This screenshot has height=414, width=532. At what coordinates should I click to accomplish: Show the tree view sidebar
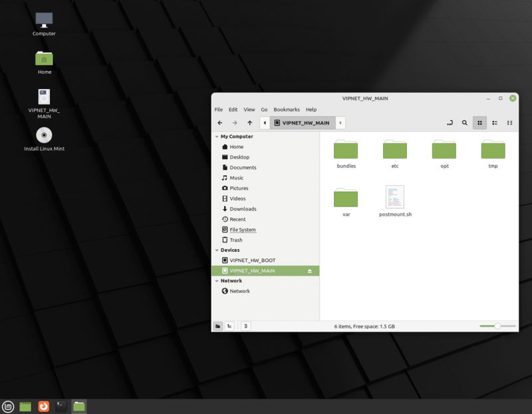click(x=229, y=326)
